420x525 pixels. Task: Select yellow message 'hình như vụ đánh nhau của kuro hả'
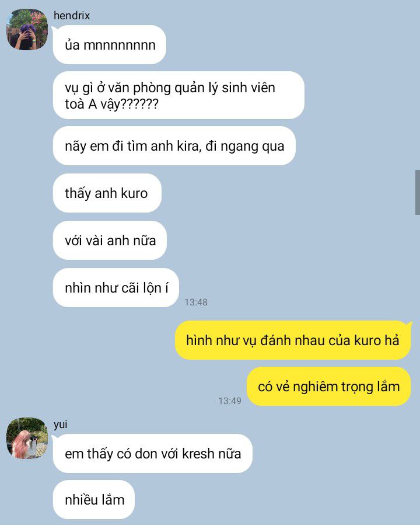tap(293, 340)
